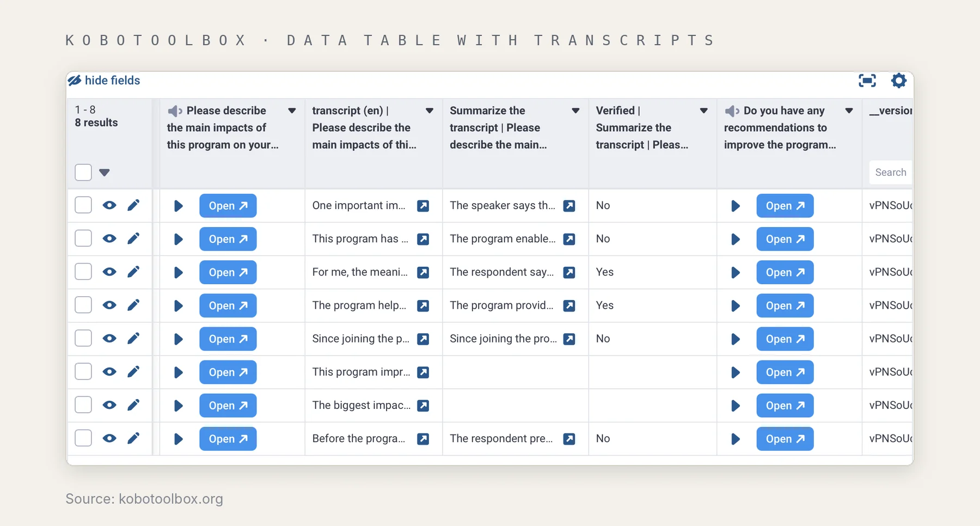Expand the bulk selection dropdown arrow
Image resolution: width=980 pixels, height=526 pixels.
pyautogui.click(x=105, y=173)
